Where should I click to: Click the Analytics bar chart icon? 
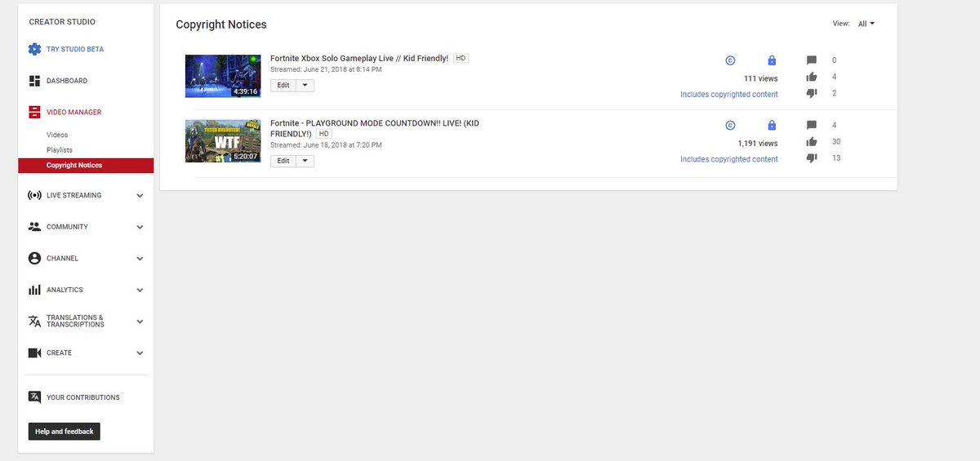34,290
